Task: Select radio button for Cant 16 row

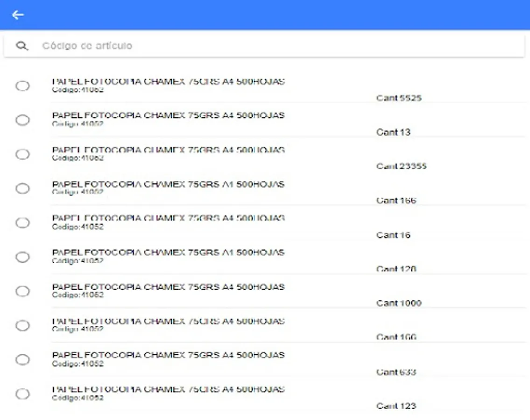Action: point(22,223)
